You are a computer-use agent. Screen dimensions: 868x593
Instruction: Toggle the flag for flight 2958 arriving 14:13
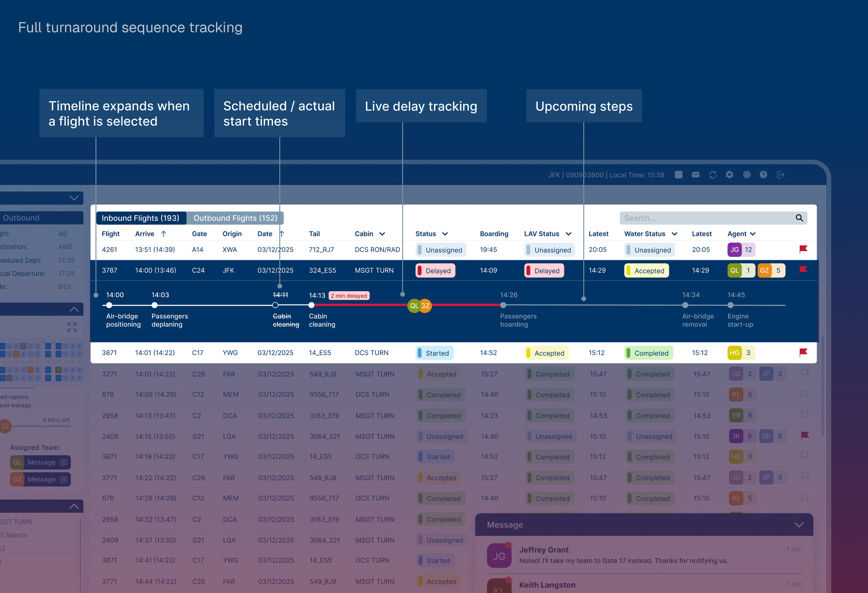click(805, 415)
